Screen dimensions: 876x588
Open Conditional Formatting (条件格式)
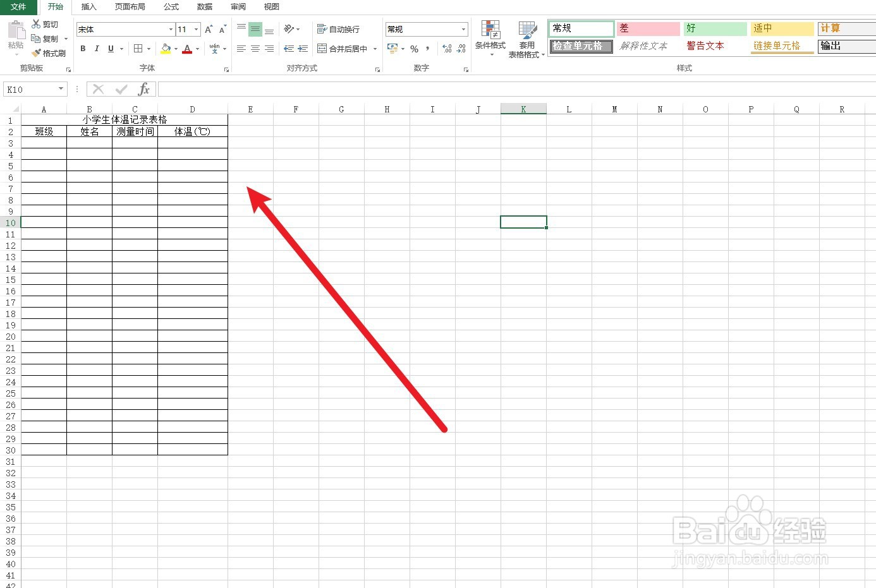[x=490, y=38]
